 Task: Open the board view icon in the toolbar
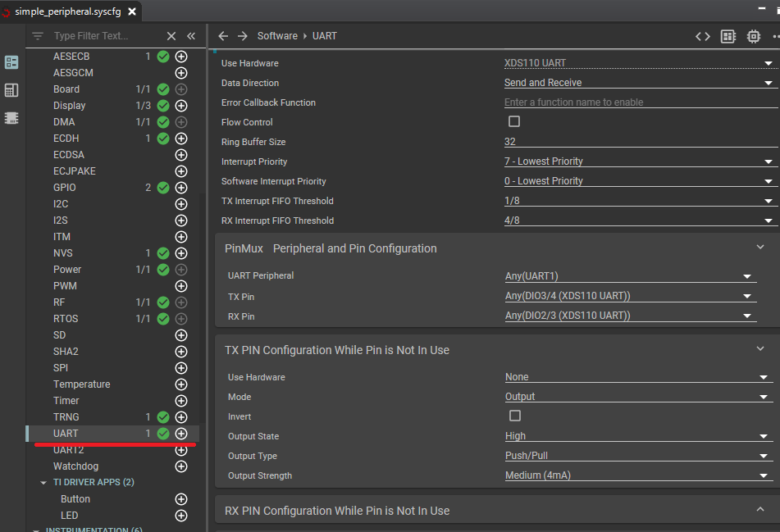coord(728,36)
